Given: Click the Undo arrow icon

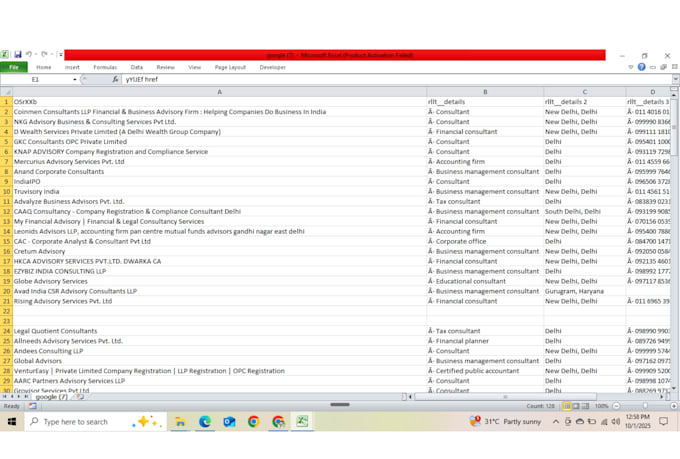Looking at the screenshot, I should [29, 54].
